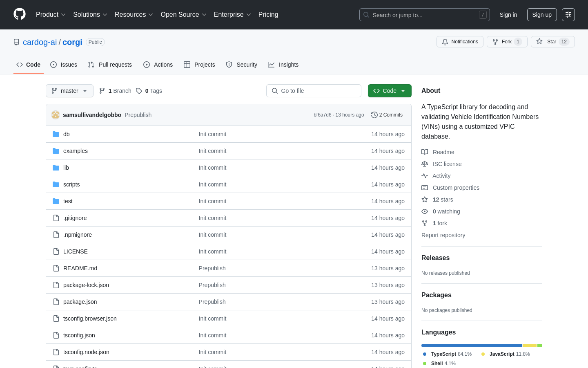The image size is (588, 368).
Task: Click the Go to file input
Action: [x=314, y=91]
